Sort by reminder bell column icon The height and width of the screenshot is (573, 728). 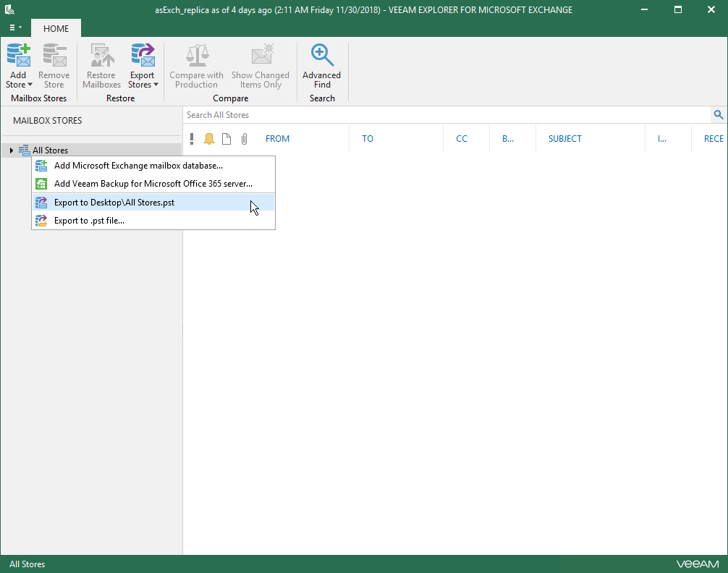[x=209, y=138]
